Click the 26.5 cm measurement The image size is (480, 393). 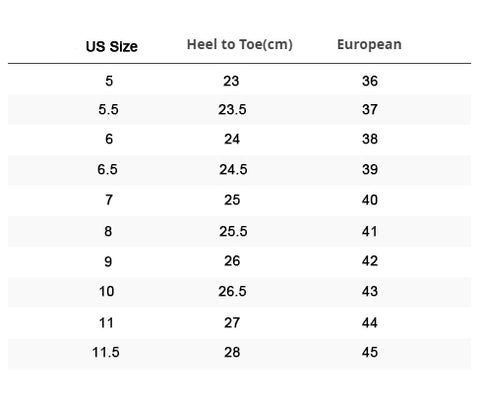click(x=232, y=291)
